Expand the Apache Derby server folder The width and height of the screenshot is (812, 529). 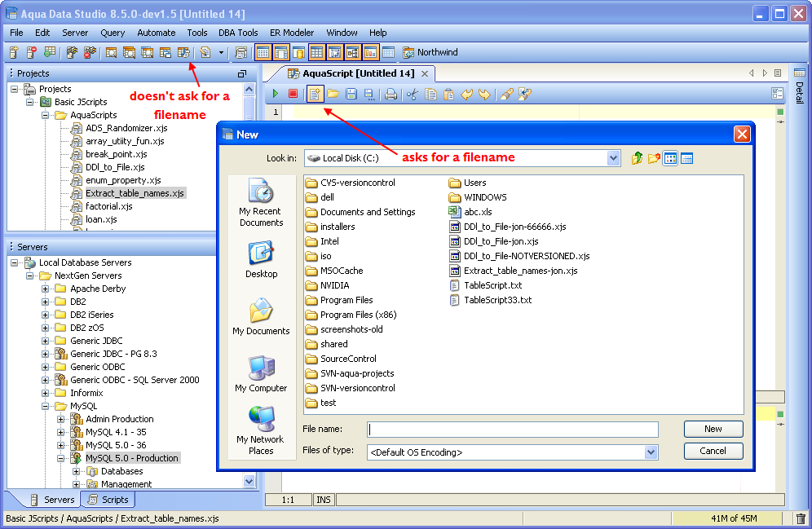point(46,289)
